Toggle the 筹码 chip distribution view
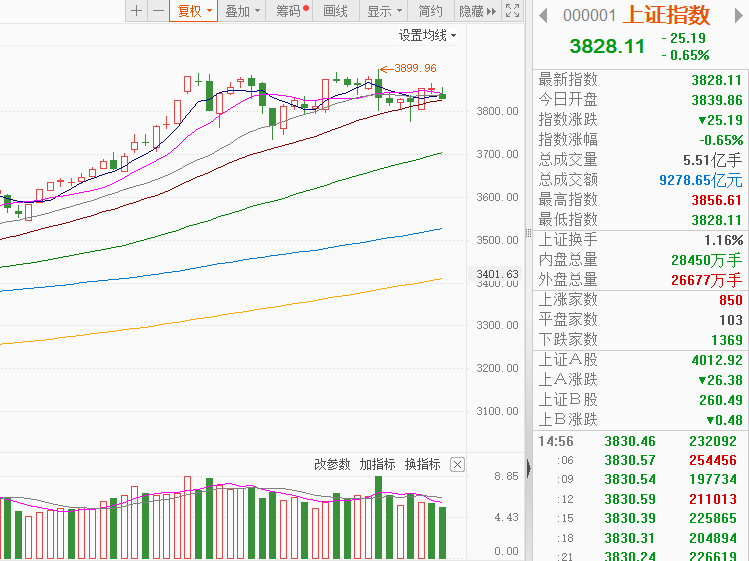 point(292,11)
